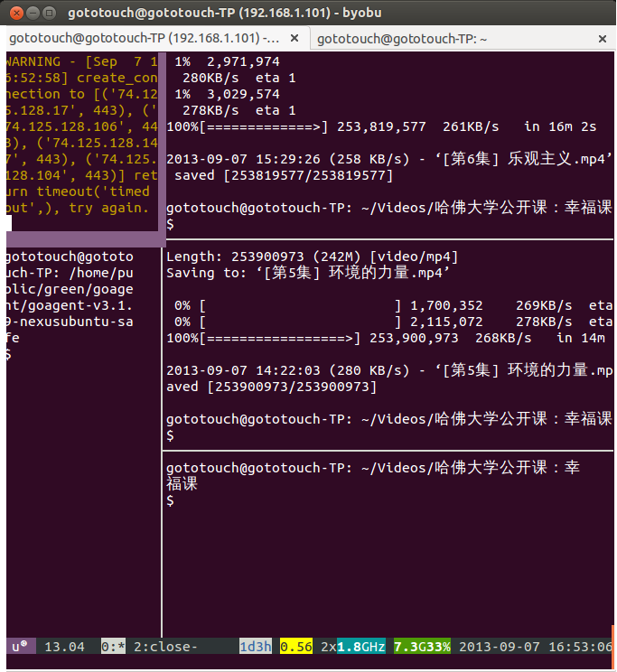
Task: Click 'aved [253900973/253900973]' text
Action: [271, 387]
